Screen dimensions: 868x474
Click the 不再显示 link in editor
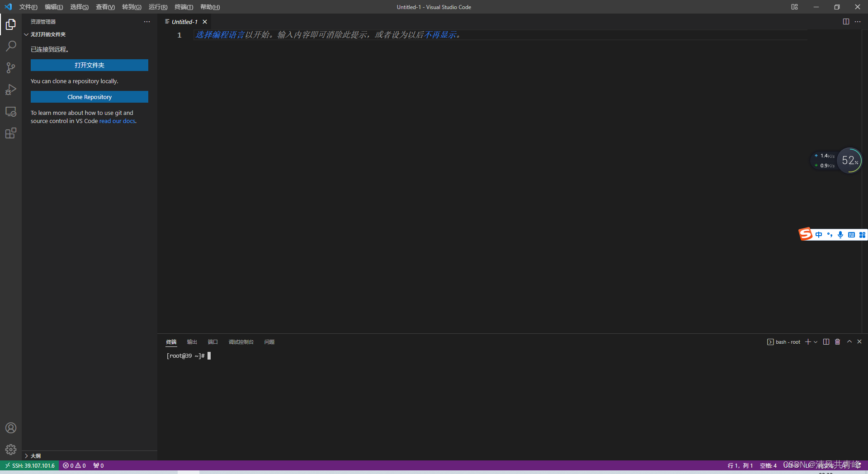coord(440,35)
